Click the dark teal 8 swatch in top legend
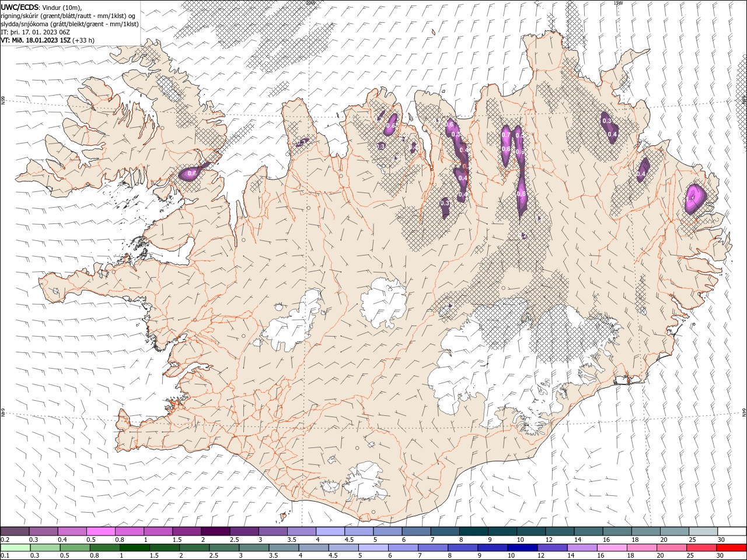Image resolution: width=747 pixels, height=560 pixels. pyautogui.click(x=474, y=531)
